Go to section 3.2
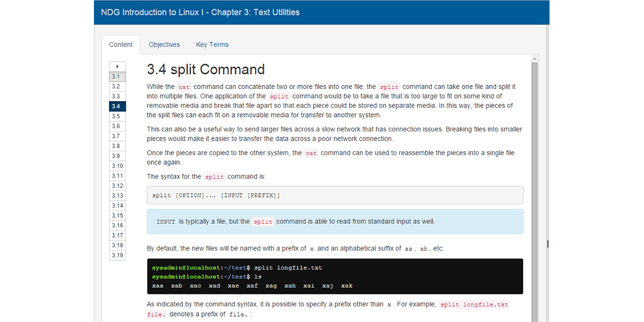This screenshot has height=322, width=644. tap(118, 86)
